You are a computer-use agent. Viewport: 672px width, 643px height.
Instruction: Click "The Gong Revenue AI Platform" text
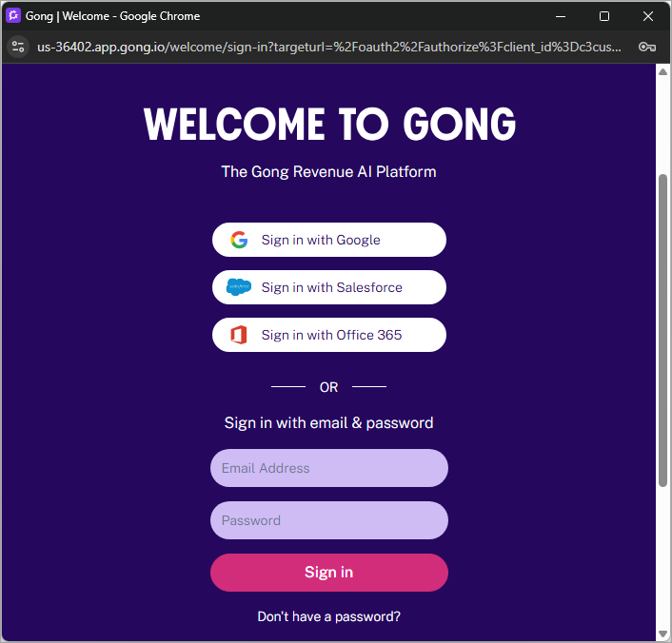tap(328, 172)
